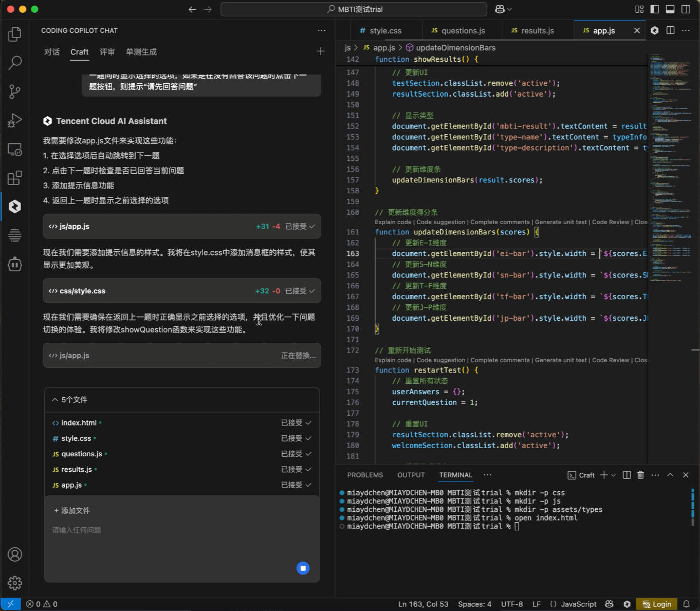Open Accounts menu in activity bar
This screenshot has height=611, width=700.
click(x=15, y=554)
